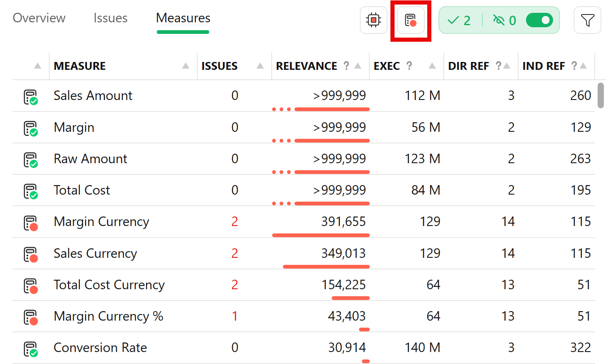Click the Conversion Rate status icon
Viewport: 615px width, 364px height.
(x=31, y=349)
